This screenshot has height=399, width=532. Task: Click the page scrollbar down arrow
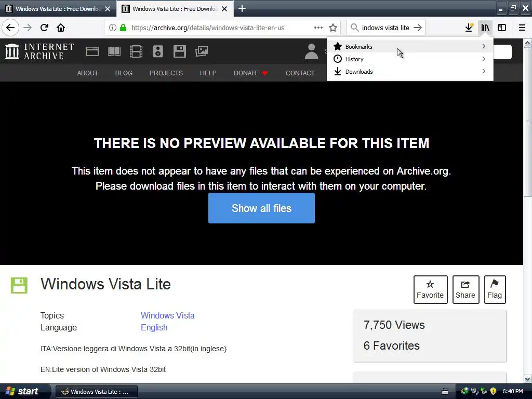[528, 379]
